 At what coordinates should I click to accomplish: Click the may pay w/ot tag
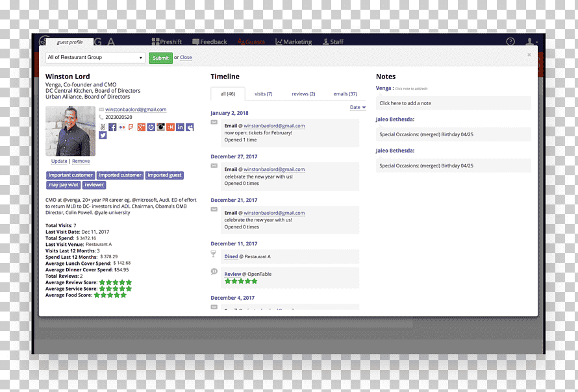tap(64, 185)
